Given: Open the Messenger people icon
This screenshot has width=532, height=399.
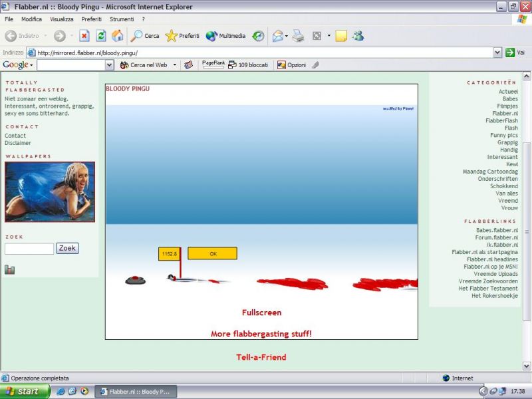Looking at the screenshot, I should (x=358, y=36).
